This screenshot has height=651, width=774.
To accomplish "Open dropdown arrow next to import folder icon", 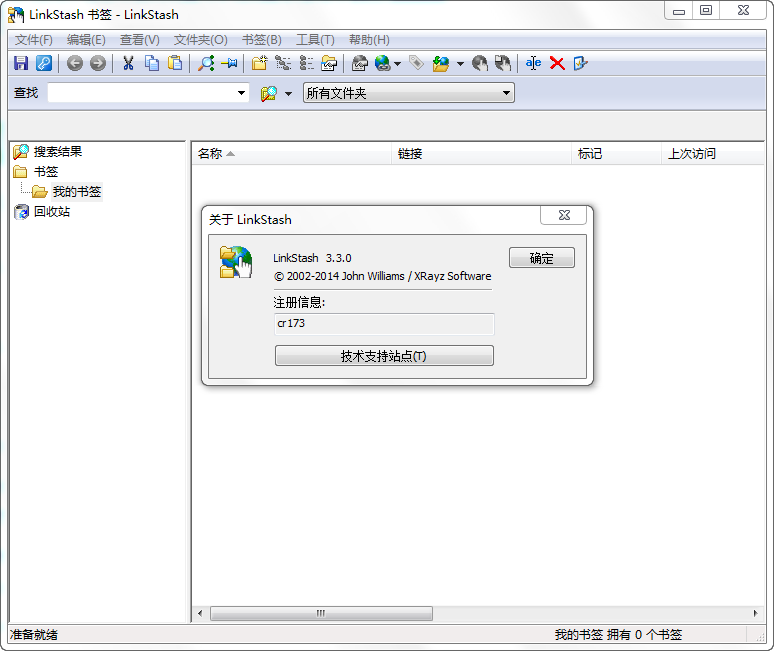I will tap(461, 64).
